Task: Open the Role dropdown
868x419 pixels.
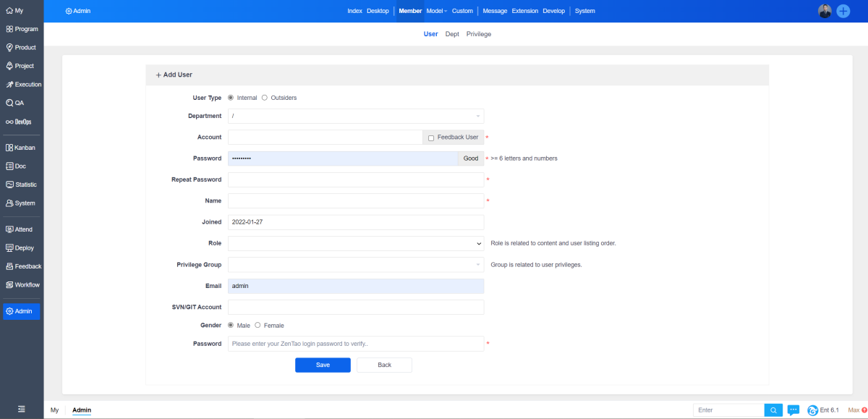Action: pyautogui.click(x=355, y=243)
